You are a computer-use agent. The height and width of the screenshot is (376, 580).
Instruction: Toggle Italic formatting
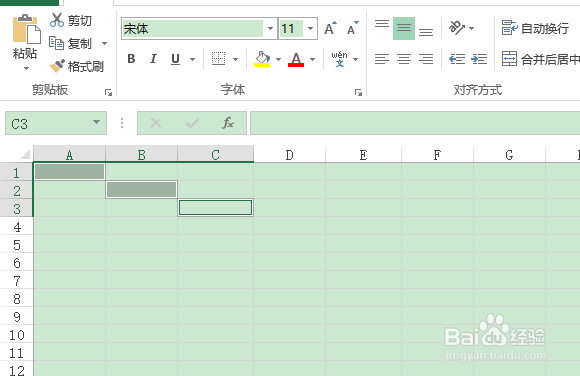coord(153,59)
